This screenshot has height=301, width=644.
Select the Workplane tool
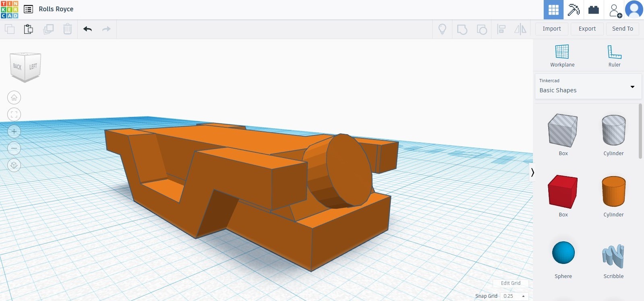point(562,56)
